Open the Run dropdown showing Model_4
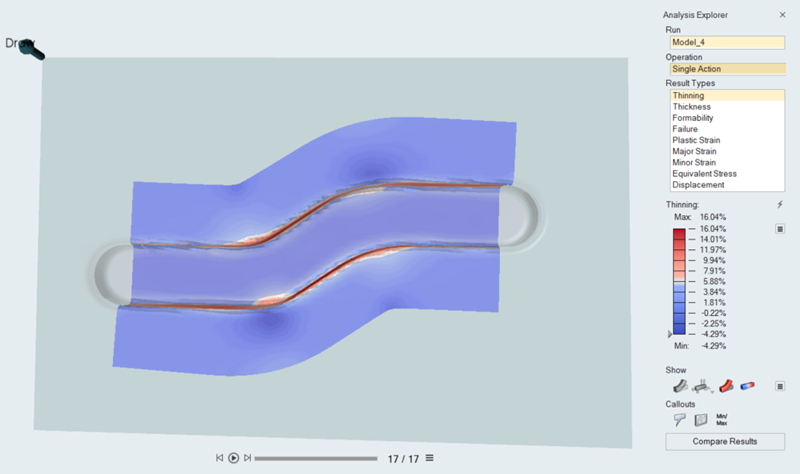800x474 pixels. click(x=726, y=43)
